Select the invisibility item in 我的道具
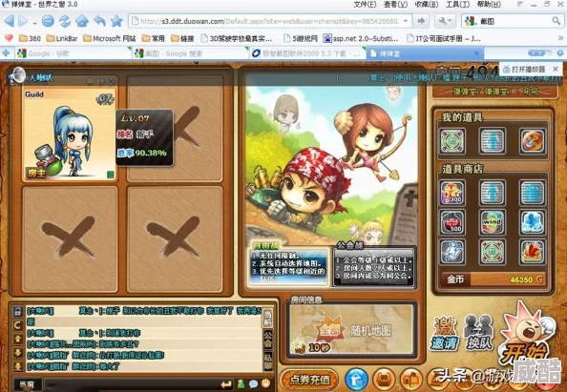567x392 pixels. coord(493,140)
